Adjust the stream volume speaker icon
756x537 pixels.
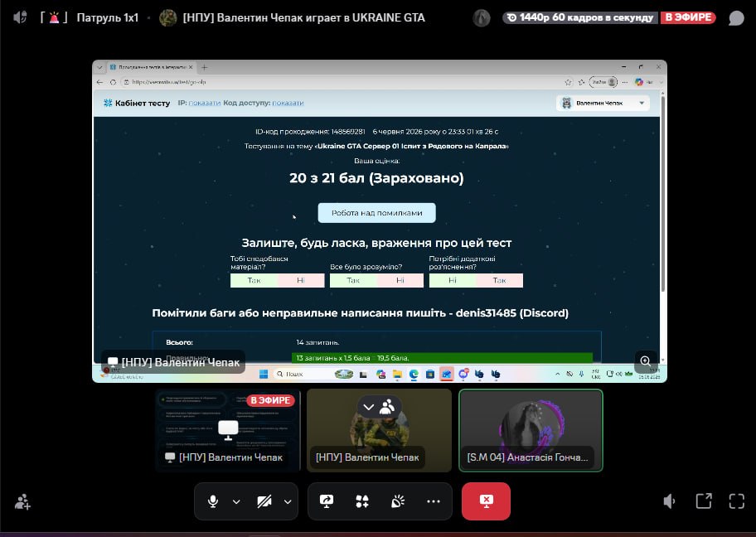670,501
